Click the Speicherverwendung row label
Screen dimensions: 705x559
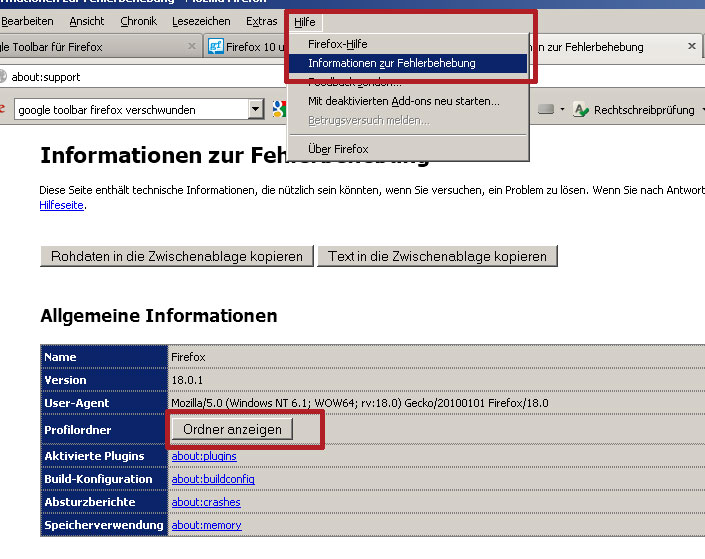[103, 525]
